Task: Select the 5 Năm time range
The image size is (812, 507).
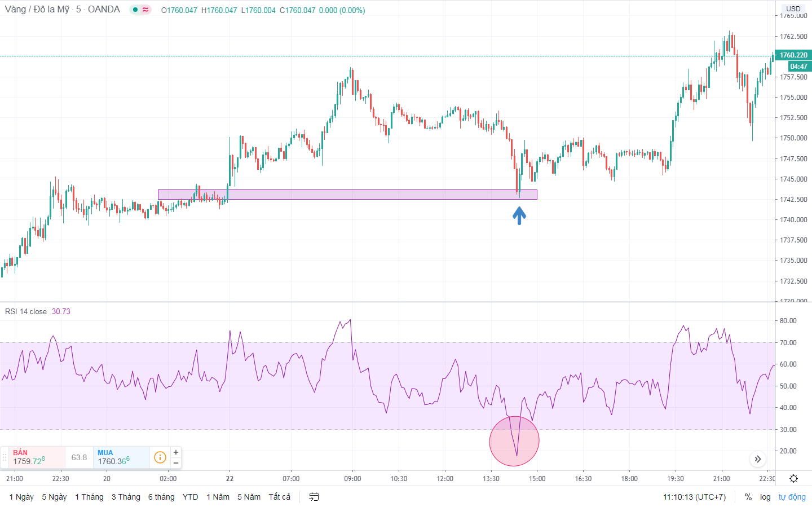Action: pyautogui.click(x=249, y=497)
